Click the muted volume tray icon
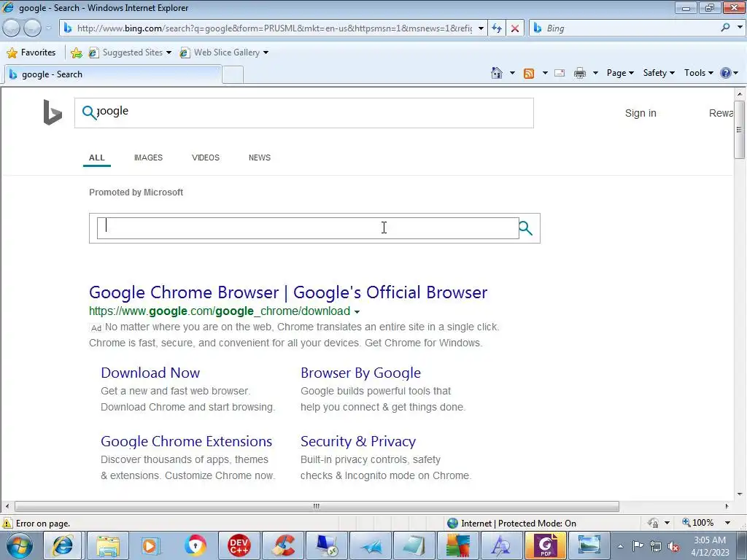This screenshot has height=560, width=747. click(x=673, y=546)
